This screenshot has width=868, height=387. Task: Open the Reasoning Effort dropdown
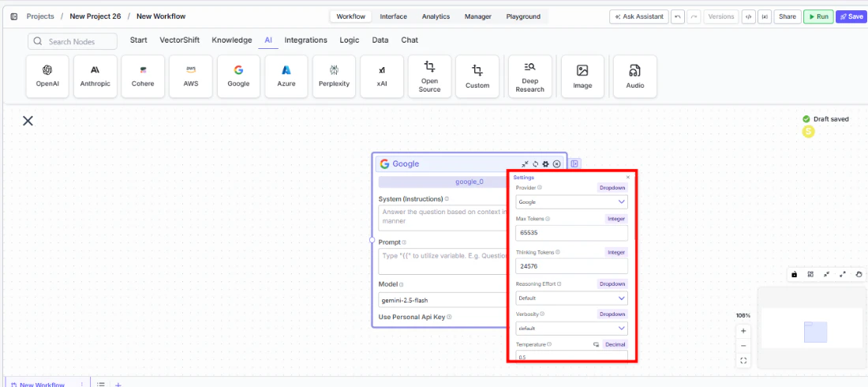pos(572,298)
